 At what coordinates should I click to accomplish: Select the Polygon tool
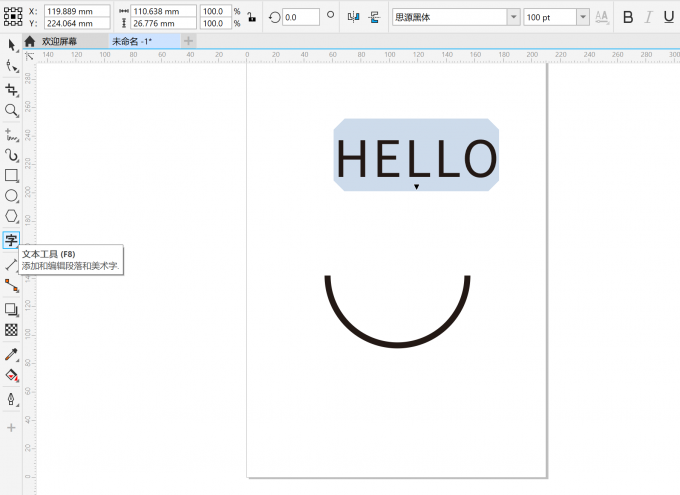tap(11, 216)
